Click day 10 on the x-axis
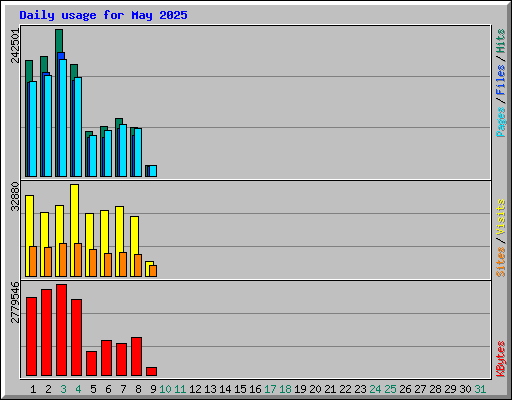The height and width of the screenshot is (400, 512). [165, 389]
